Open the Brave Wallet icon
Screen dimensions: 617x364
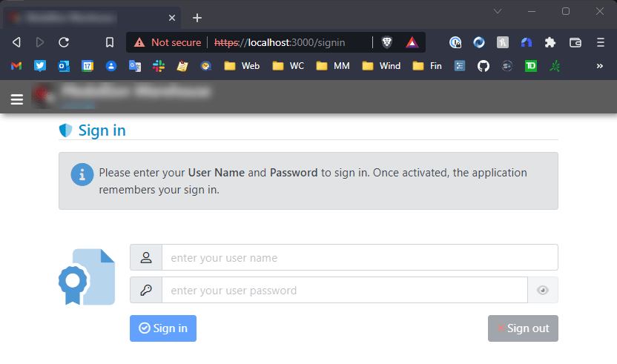[x=575, y=42]
